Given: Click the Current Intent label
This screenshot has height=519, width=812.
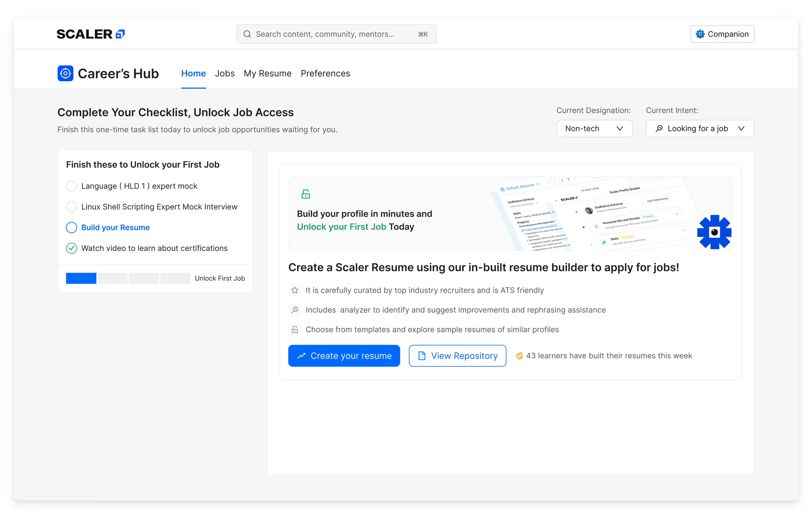Looking at the screenshot, I should (x=672, y=110).
